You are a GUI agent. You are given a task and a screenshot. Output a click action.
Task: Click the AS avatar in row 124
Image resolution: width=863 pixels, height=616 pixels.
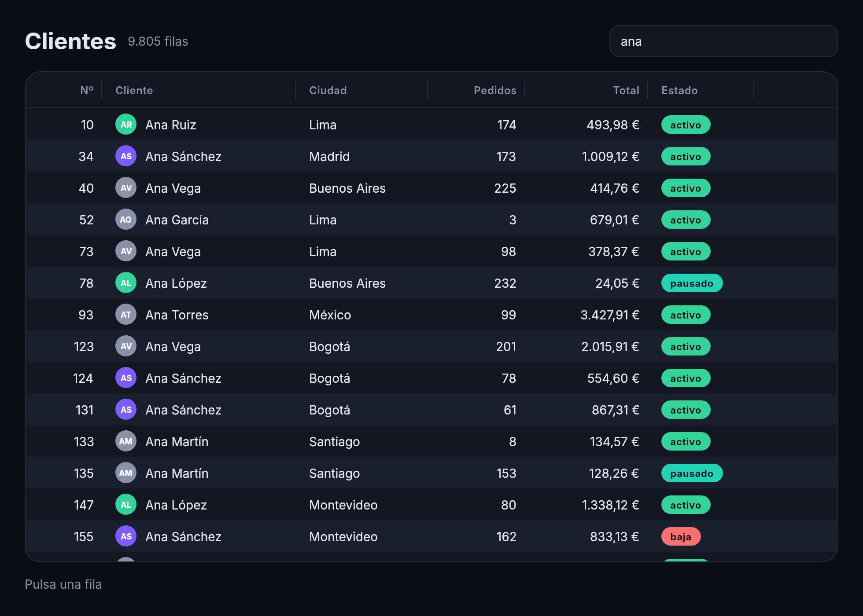point(126,378)
